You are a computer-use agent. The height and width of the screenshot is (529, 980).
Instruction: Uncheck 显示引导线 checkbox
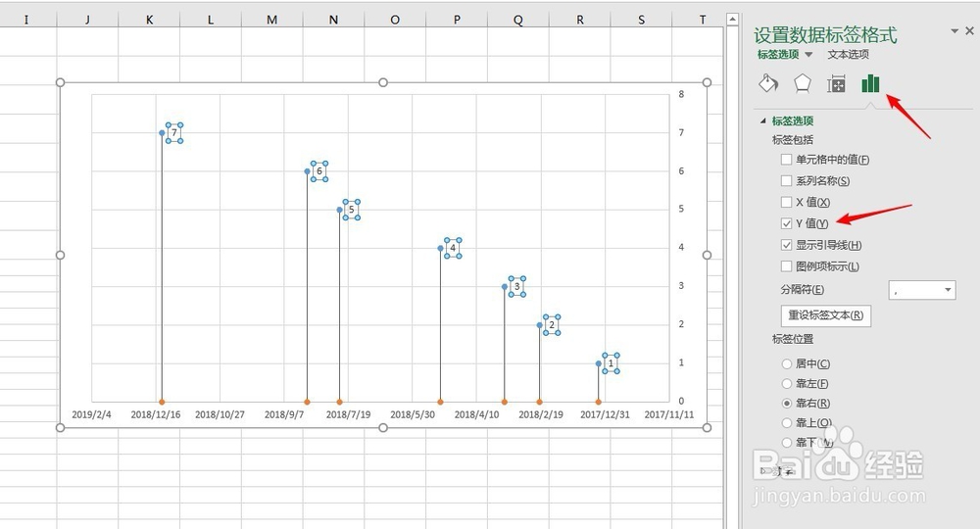tap(786, 245)
